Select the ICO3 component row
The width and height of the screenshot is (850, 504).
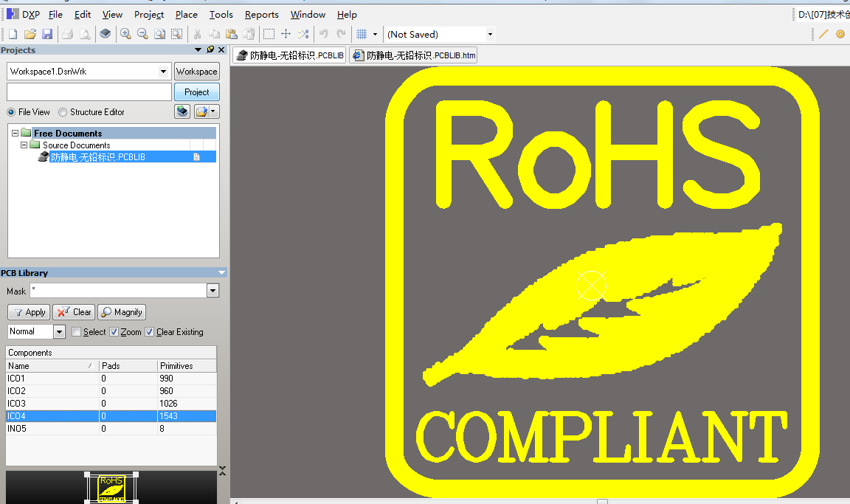[x=111, y=403]
